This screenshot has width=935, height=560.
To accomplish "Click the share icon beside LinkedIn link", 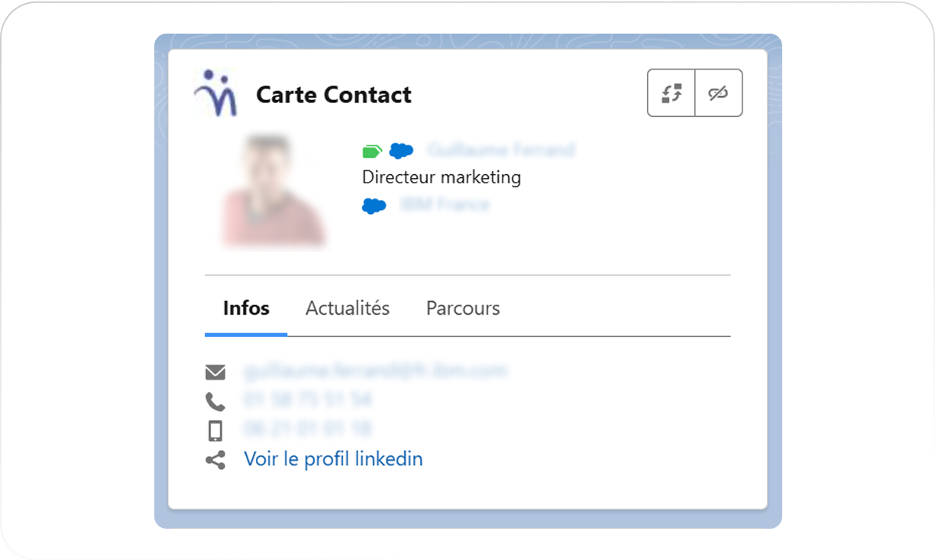I will tap(215, 460).
